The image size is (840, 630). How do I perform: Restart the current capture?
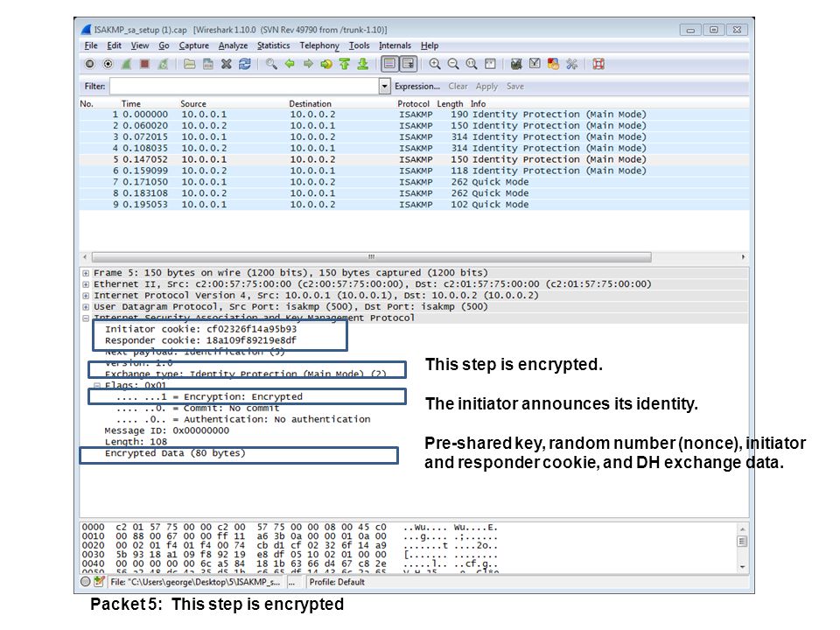(163, 64)
